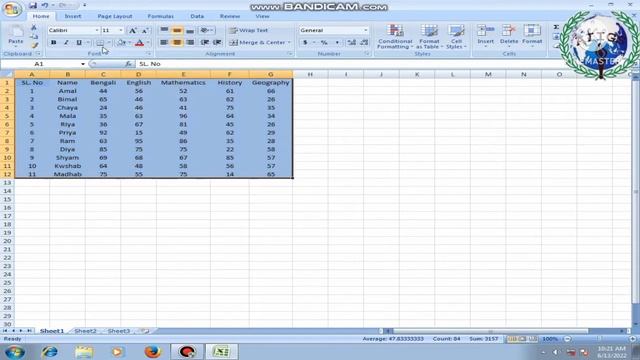Cut the selected cells
This screenshot has height=360, width=640.
(x=34, y=27)
